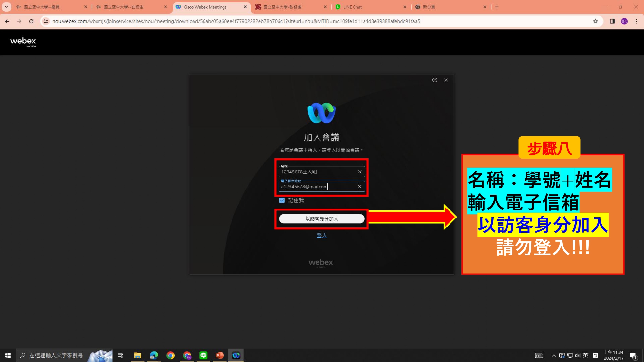
Task: Expand the tab search dropdown arrow
Action: pyautogui.click(x=6, y=7)
